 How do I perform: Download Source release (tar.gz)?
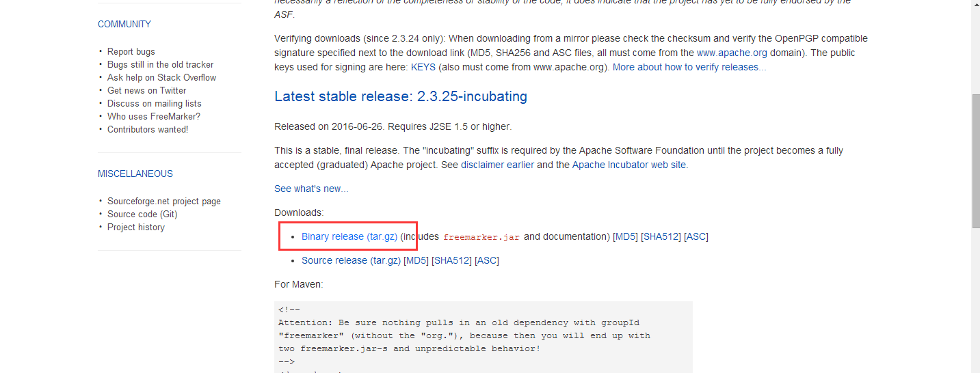pos(351,260)
